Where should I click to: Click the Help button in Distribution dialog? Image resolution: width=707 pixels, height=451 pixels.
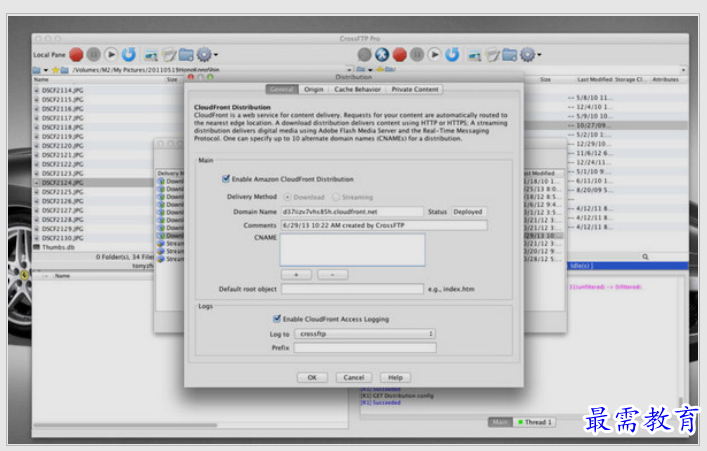(395, 377)
